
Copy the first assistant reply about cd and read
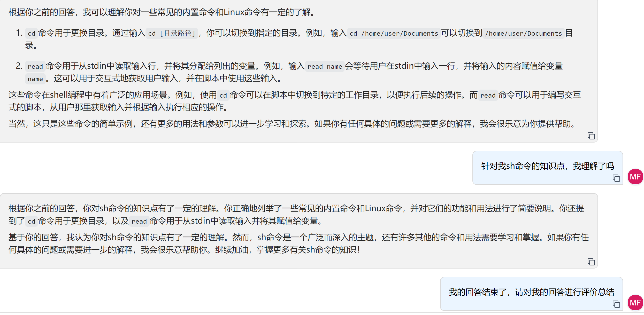click(x=591, y=136)
